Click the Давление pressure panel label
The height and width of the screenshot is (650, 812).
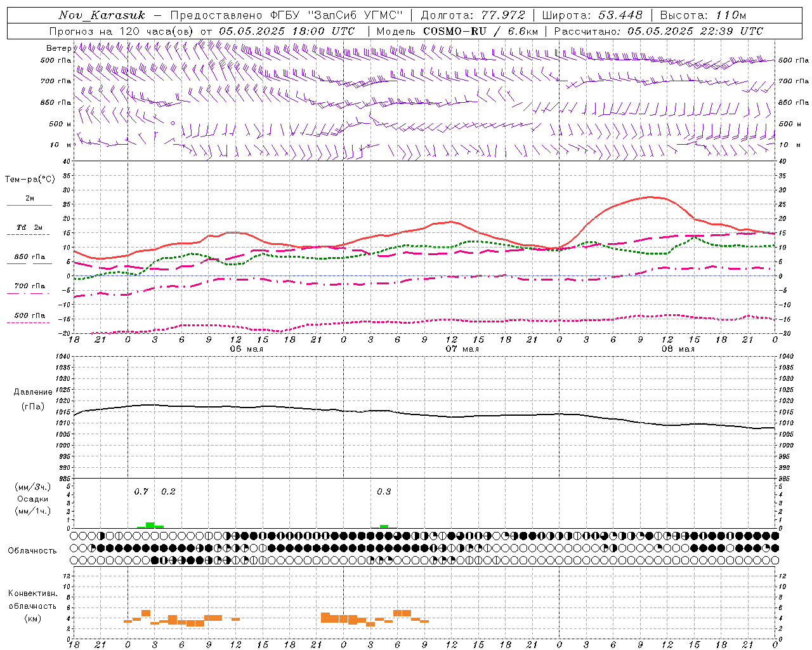(x=33, y=392)
